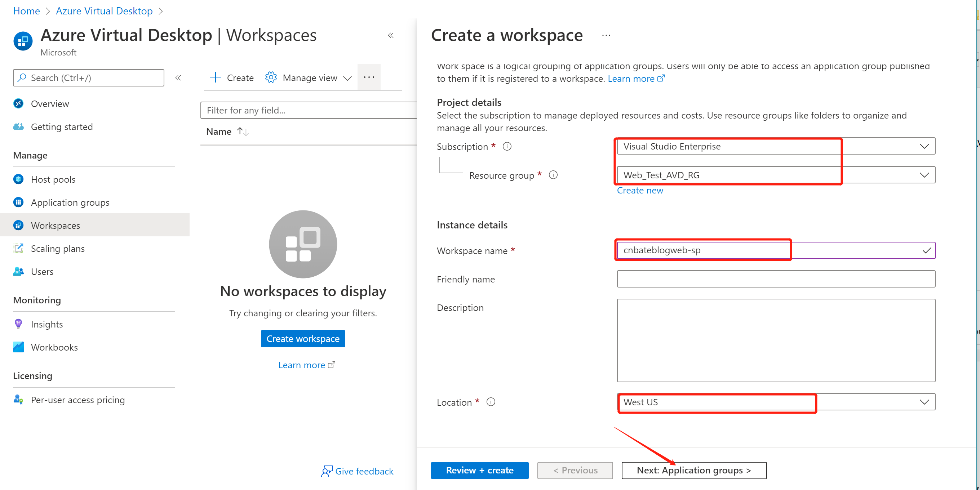
Task: Click the Workspaces sidebar icon
Action: pos(18,225)
